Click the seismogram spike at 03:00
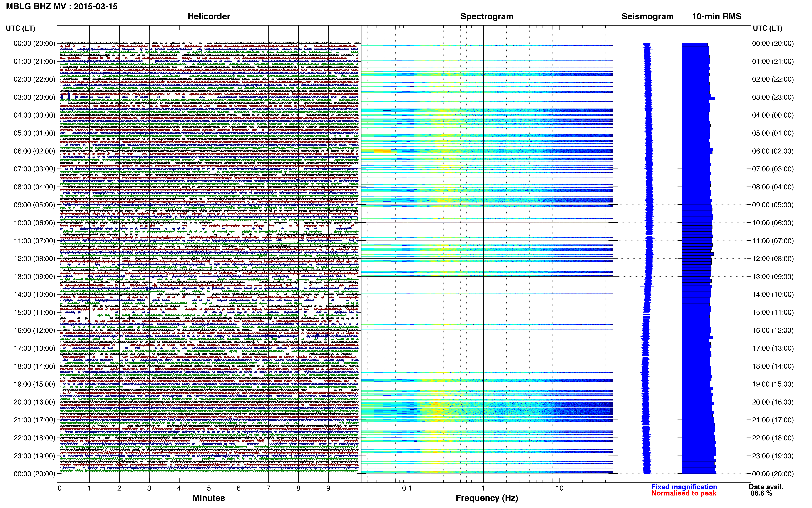812x508 pixels. (x=648, y=97)
